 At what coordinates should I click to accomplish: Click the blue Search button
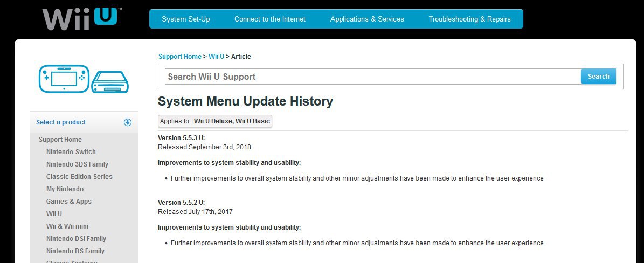pyautogui.click(x=598, y=77)
